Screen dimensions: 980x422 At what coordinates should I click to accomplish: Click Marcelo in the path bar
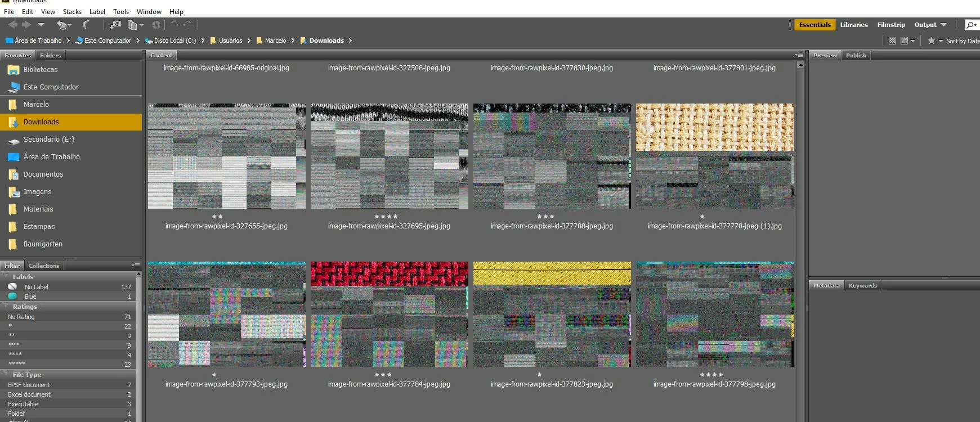coord(271,41)
